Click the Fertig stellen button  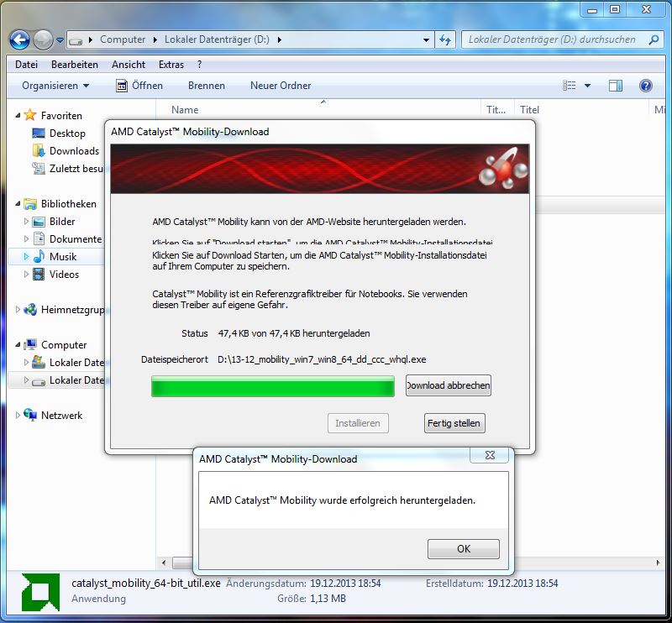pos(454,423)
